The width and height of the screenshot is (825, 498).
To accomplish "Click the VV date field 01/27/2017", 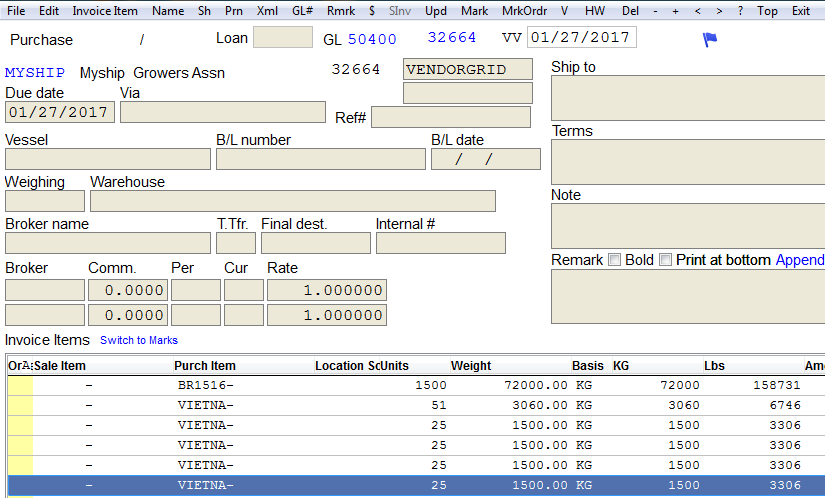I will point(581,37).
